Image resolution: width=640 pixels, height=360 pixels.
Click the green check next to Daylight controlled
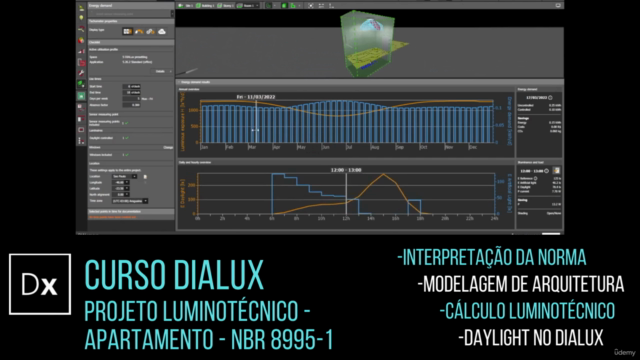click(x=127, y=138)
